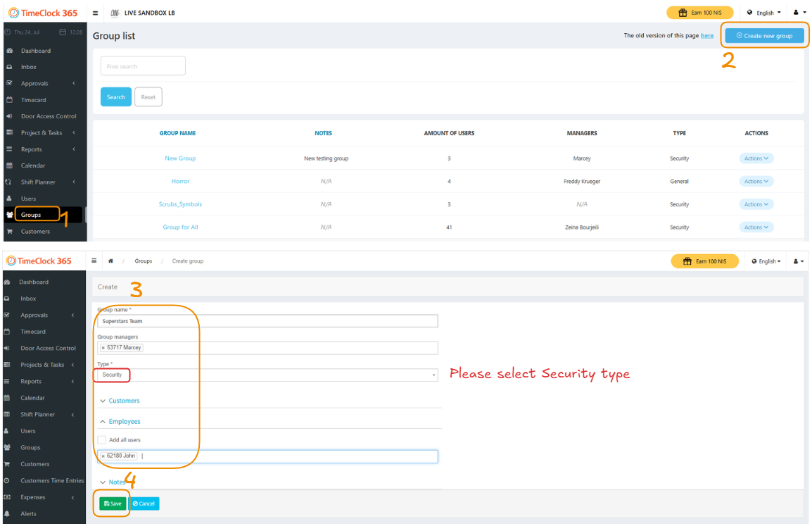Open the Type dropdown showing Security

point(267,375)
